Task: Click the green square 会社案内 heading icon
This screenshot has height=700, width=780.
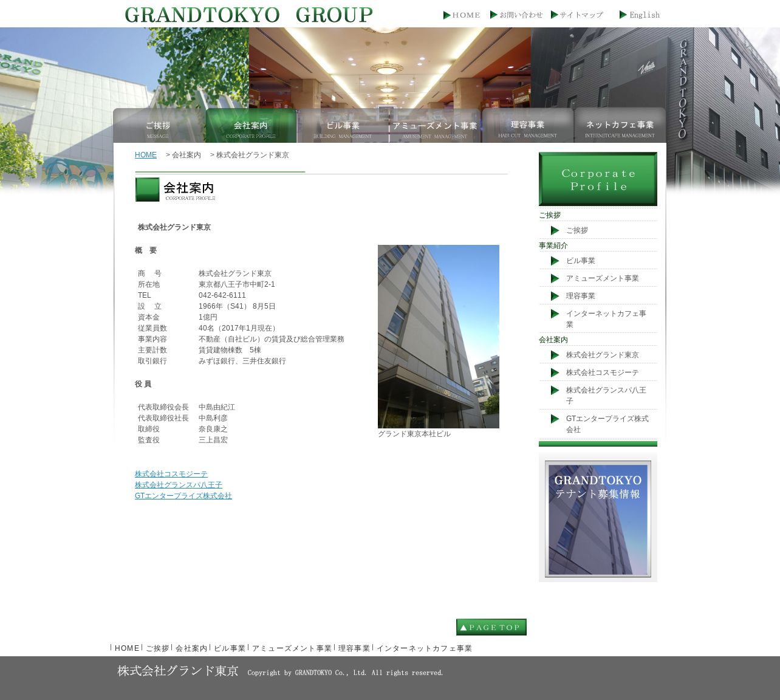Action: coord(148,190)
